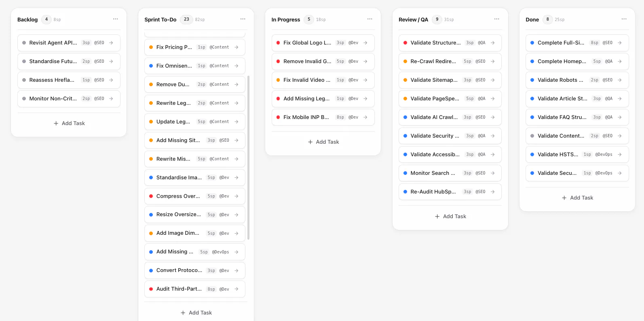This screenshot has height=321, width=644.
Task: Click the arrow on Revisit Agent API card
Action: coord(111,43)
